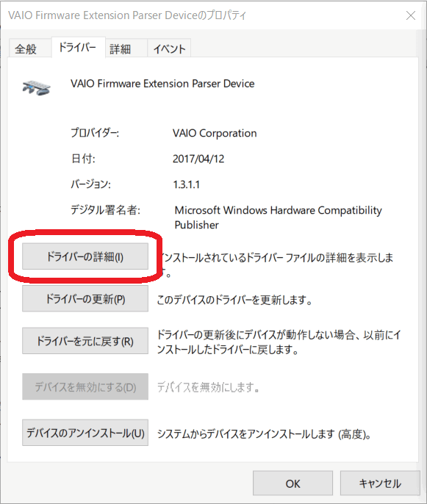The image size is (427, 504).
Task: Click the version value 1.3.1.1
Action: tap(186, 184)
